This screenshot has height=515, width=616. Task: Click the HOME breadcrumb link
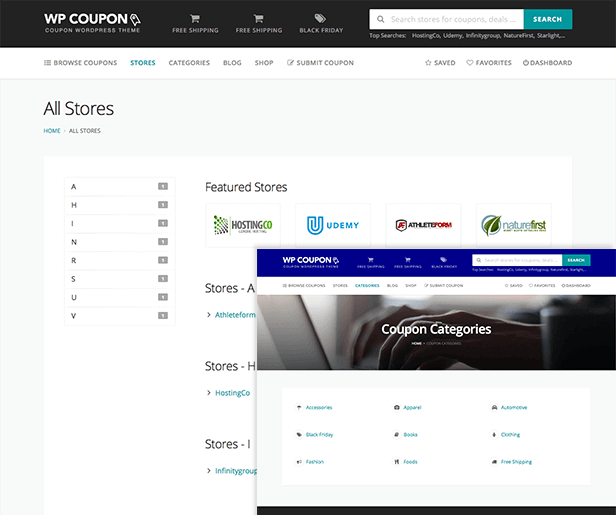pyautogui.click(x=52, y=131)
